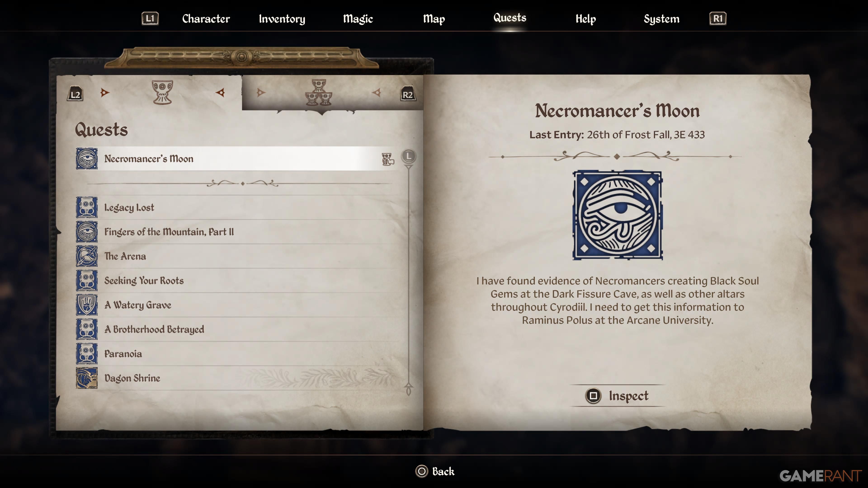Click the Back button
Viewport: 868px width, 488px height.
click(x=435, y=472)
